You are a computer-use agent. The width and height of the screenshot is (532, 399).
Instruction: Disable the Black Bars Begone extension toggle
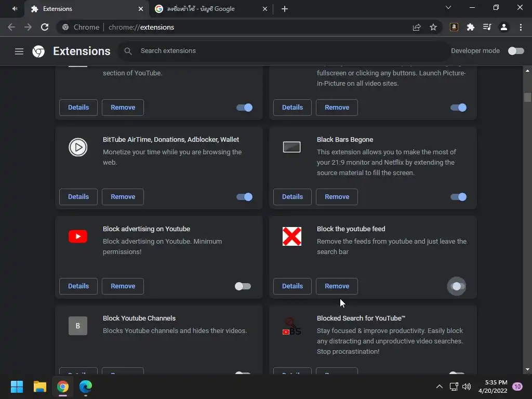[x=458, y=197]
